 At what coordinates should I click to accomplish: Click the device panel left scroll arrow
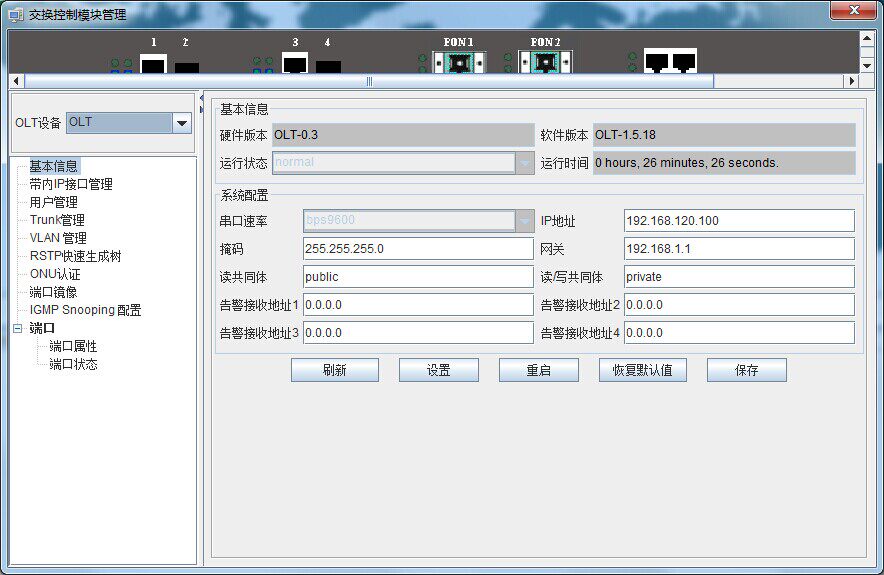pyautogui.click(x=16, y=81)
